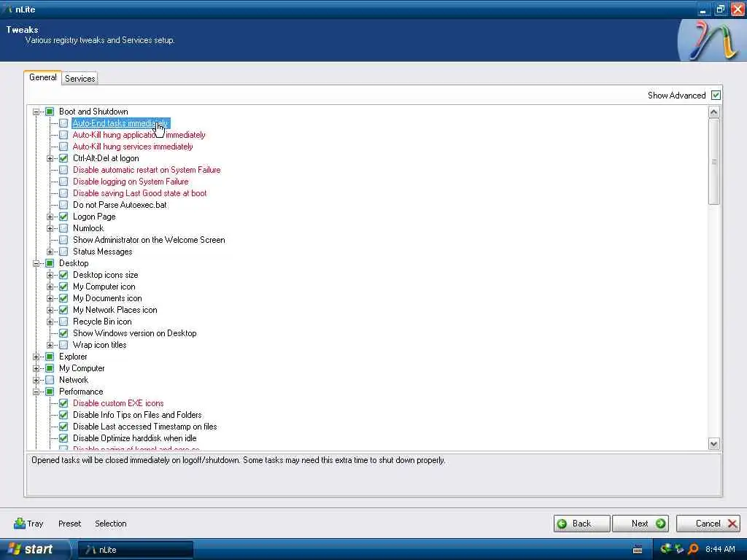Collapse the Performance group
The width and height of the screenshot is (747, 560).
tap(36, 392)
